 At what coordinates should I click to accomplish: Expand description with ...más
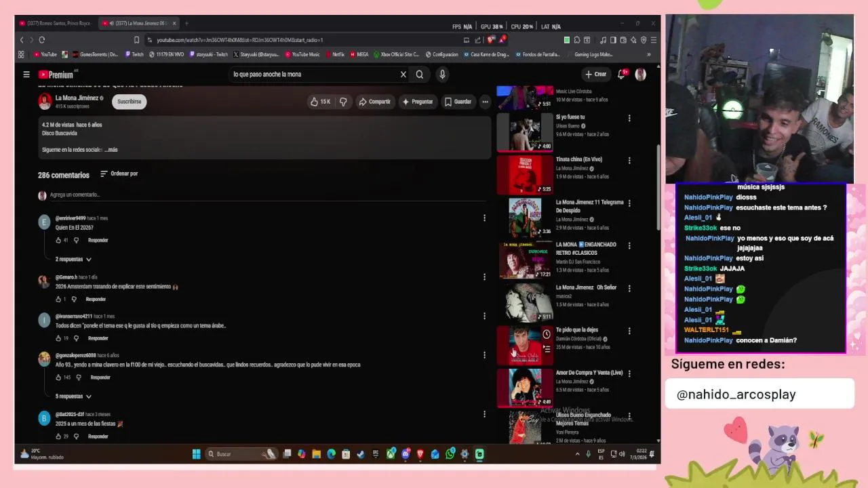point(111,150)
